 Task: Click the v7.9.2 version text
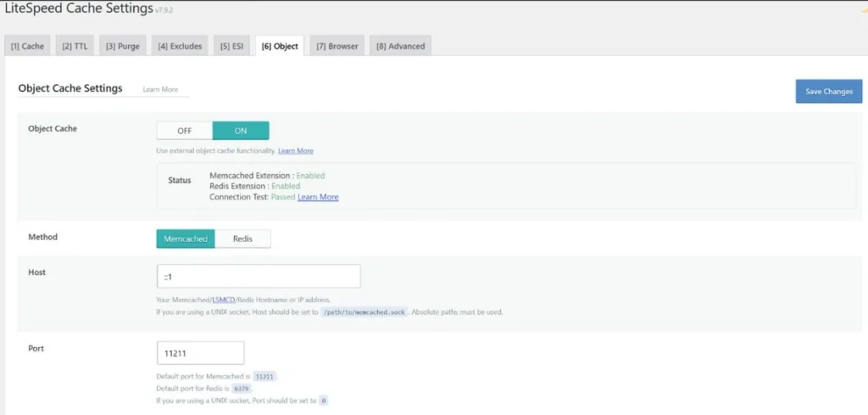tap(164, 10)
